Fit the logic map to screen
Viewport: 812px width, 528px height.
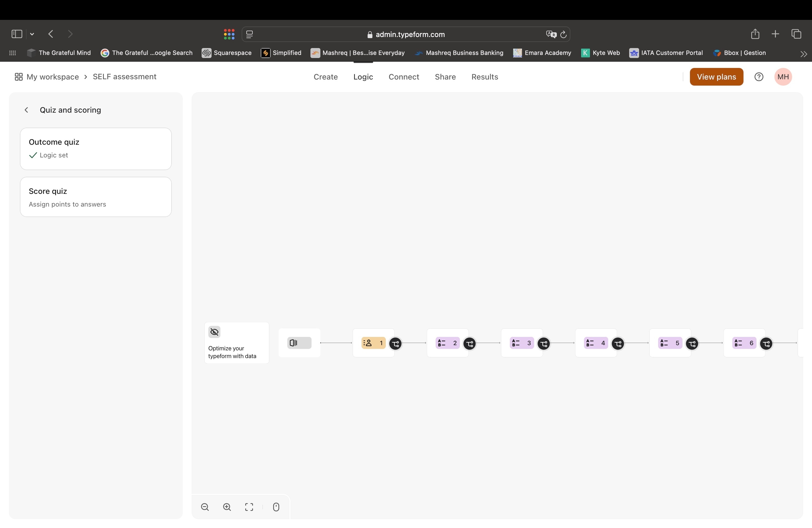[249, 507]
